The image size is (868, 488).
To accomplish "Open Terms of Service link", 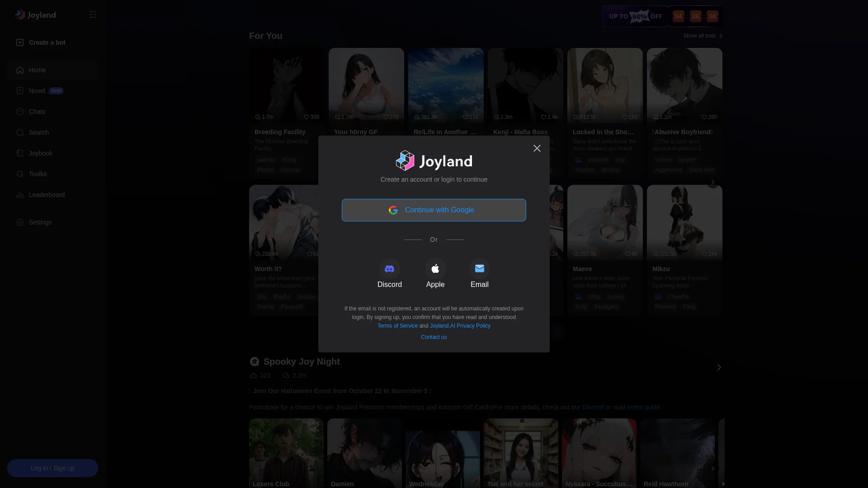I will point(397,326).
